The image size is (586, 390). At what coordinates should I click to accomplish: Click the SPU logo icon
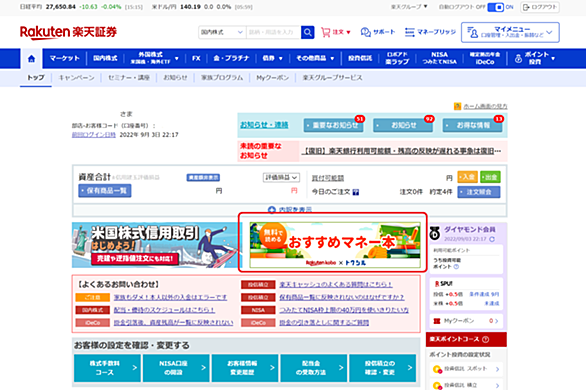[444, 284]
